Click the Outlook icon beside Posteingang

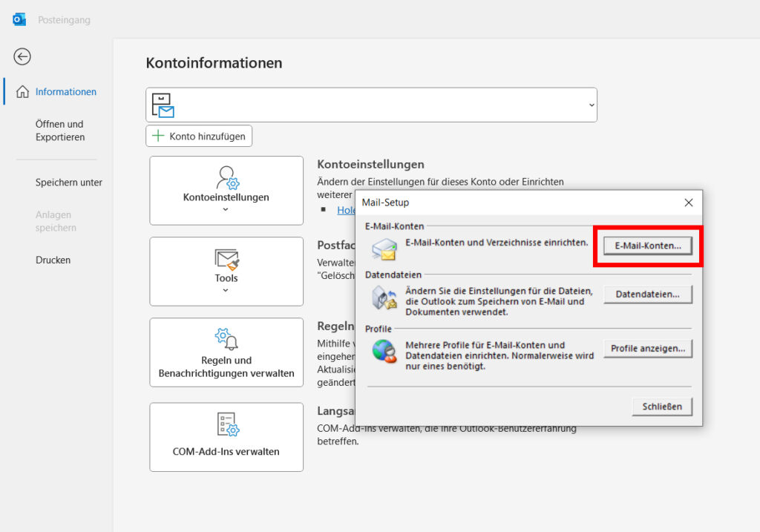click(x=19, y=19)
